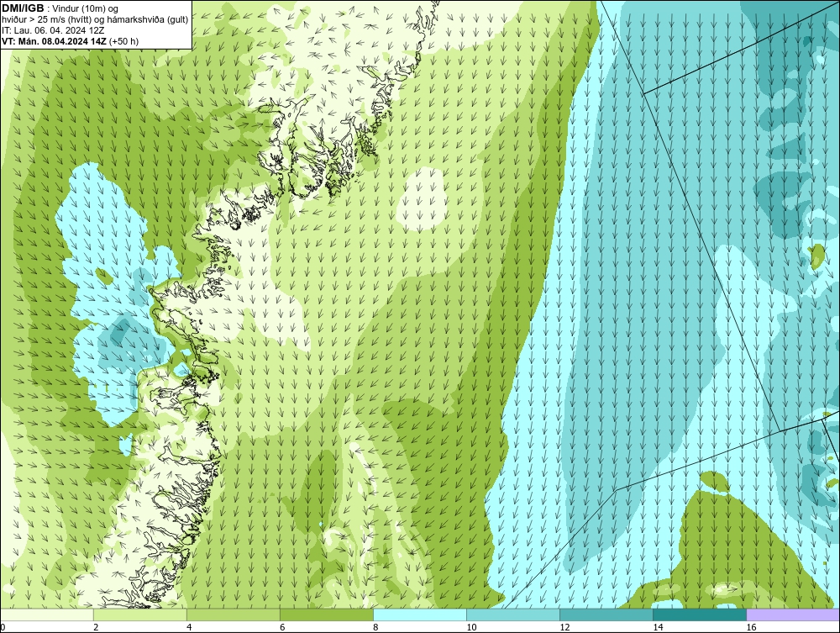Click the 'IT: Lau. 06. 04. 2024 12Z' line
840x633 pixels.
point(54,30)
